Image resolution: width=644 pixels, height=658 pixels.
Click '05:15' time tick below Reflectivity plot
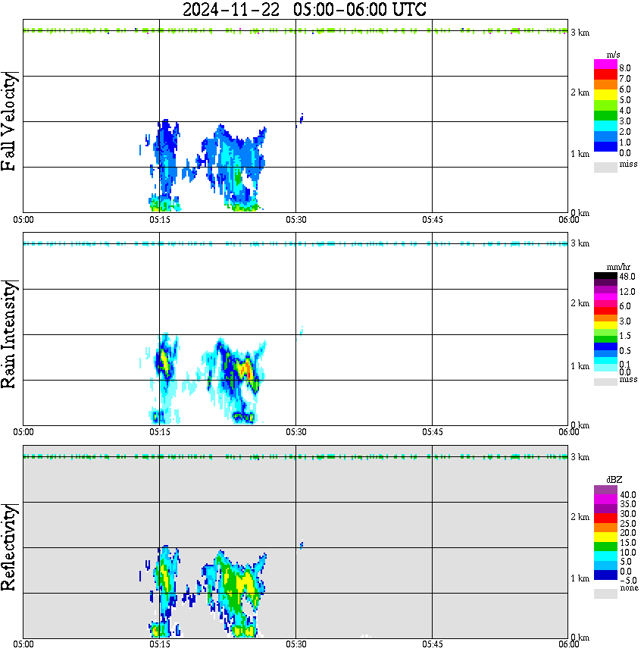[x=159, y=644]
